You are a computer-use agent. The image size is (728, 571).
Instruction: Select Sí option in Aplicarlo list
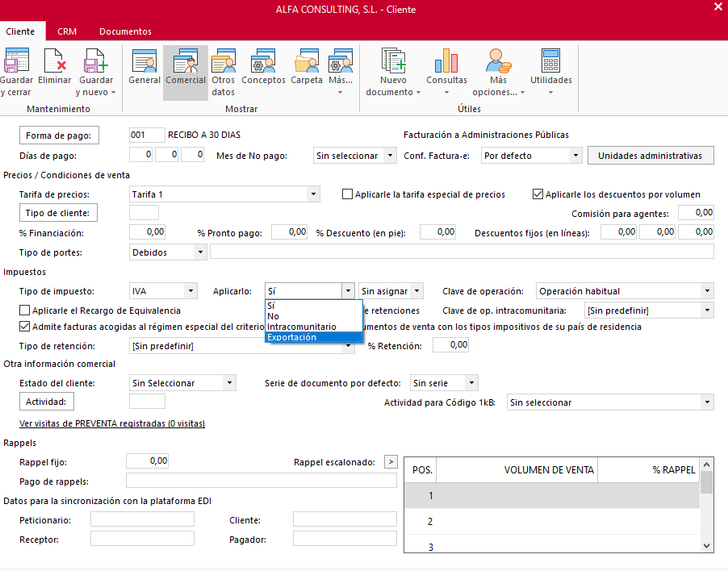pyautogui.click(x=313, y=306)
